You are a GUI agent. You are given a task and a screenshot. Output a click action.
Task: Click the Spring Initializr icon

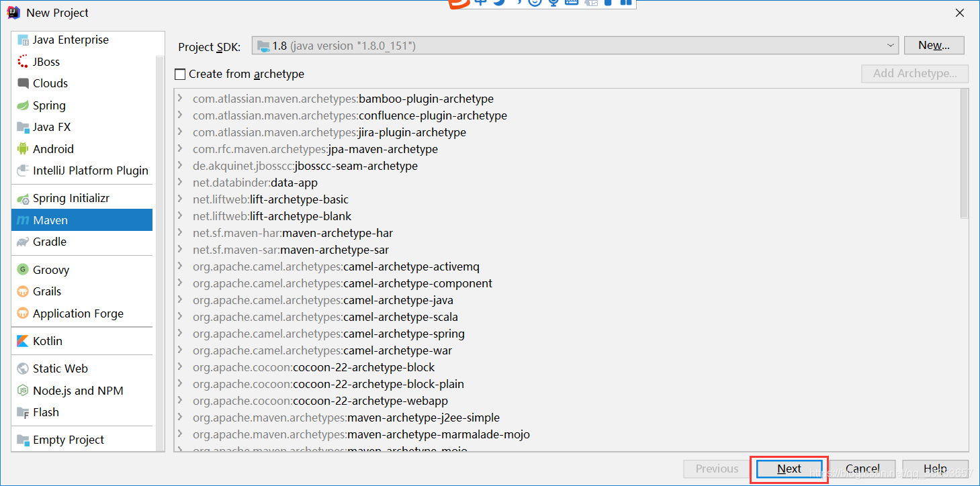pyautogui.click(x=23, y=199)
